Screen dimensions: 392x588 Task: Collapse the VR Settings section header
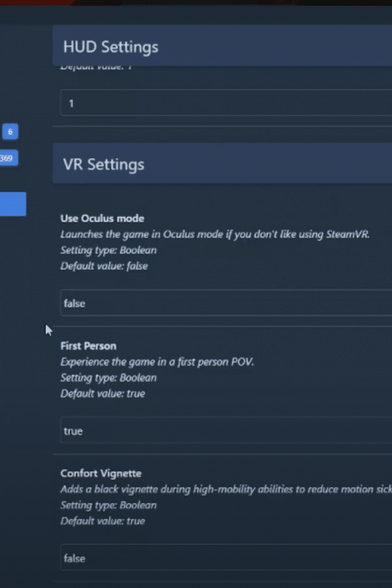pos(222,163)
